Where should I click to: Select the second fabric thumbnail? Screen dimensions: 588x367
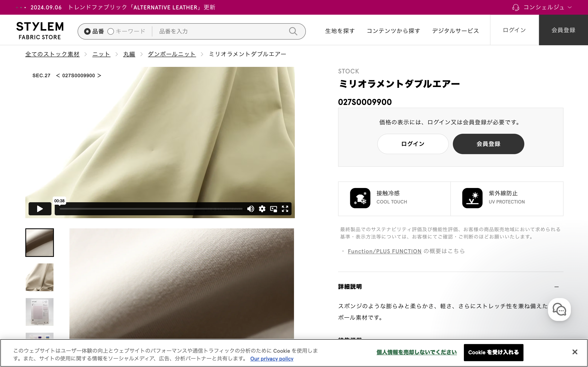(x=39, y=277)
